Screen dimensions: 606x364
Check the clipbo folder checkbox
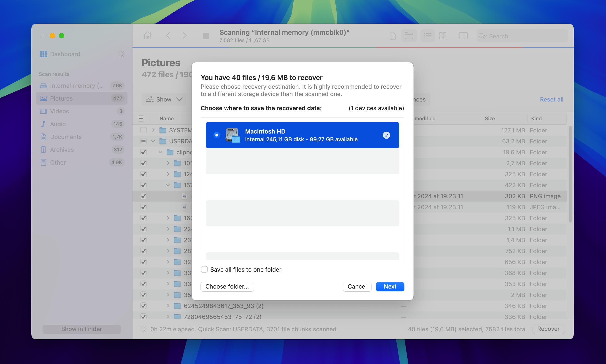142,152
